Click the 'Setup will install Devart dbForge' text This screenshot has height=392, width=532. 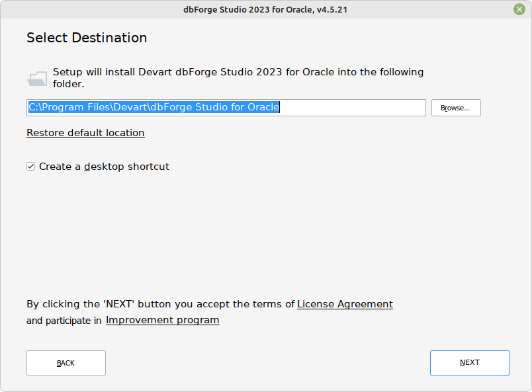click(x=238, y=77)
